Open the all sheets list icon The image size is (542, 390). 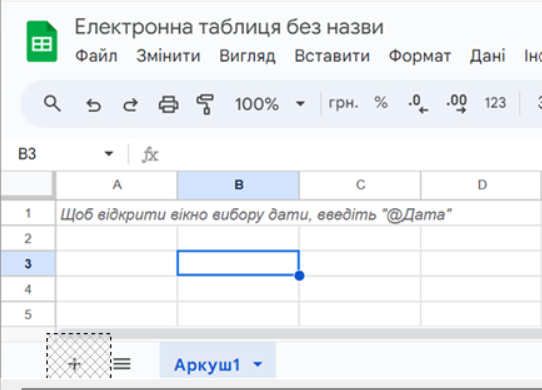tap(122, 364)
